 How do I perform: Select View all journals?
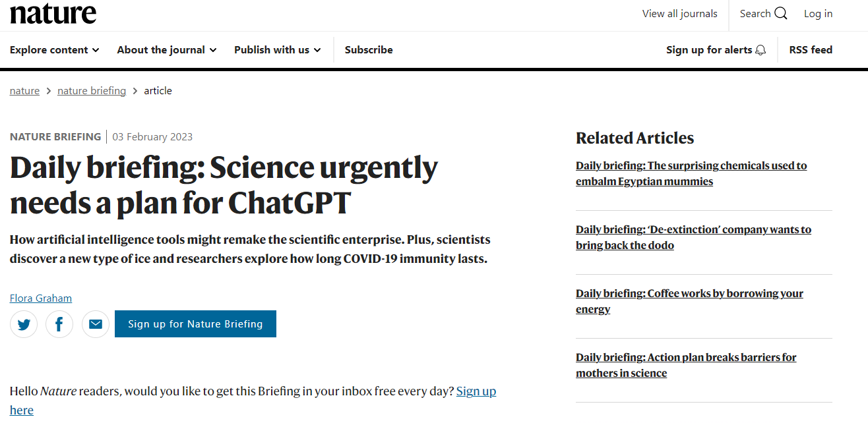click(680, 14)
